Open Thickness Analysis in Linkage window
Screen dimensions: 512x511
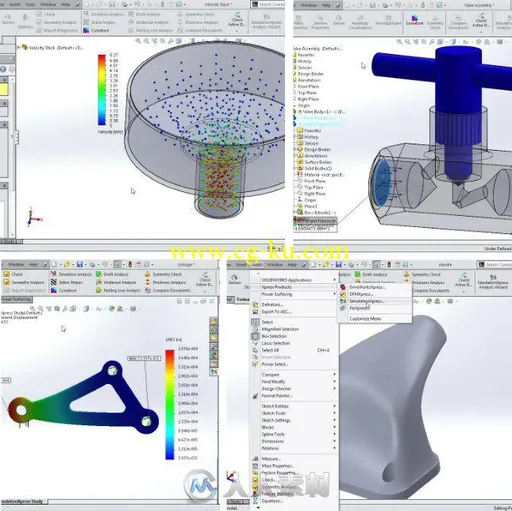pyautogui.click(x=165, y=282)
